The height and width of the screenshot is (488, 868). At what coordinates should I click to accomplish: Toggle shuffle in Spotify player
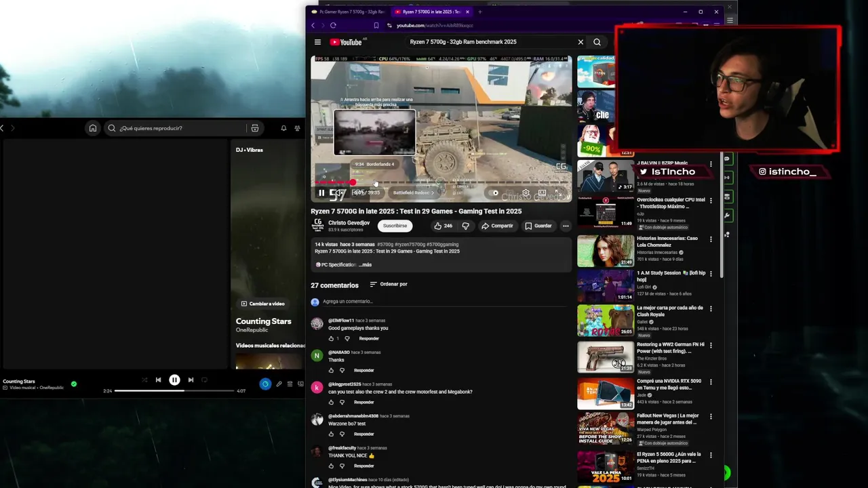tap(144, 380)
